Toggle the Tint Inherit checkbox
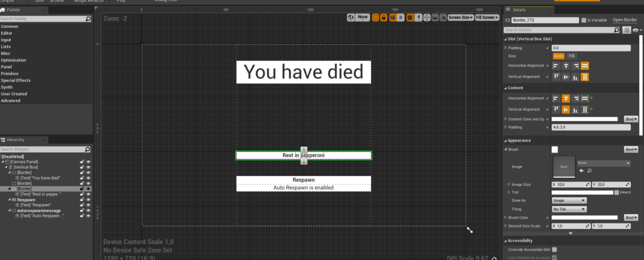Viewport: 644px width, 260px height. tap(616, 192)
